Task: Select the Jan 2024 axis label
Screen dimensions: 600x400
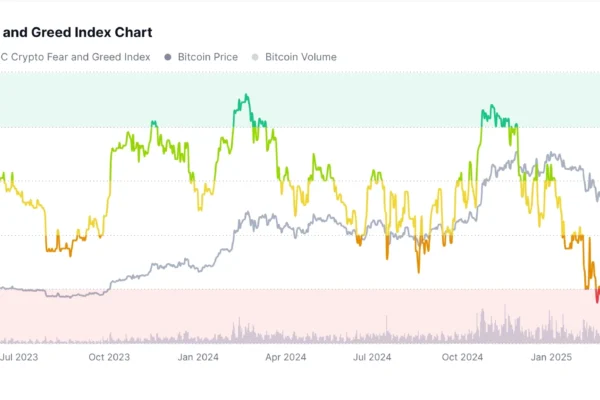Action: (x=198, y=356)
